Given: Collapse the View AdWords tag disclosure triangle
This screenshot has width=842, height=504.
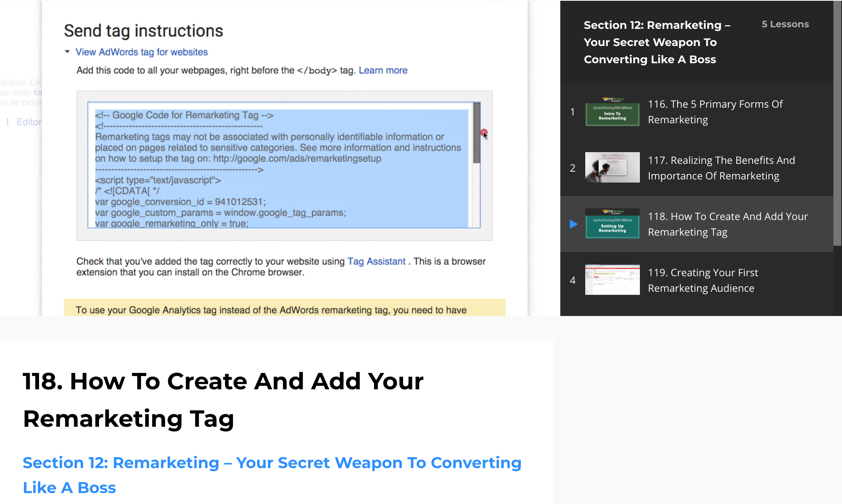Looking at the screenshot, I should tap(67, 51).
